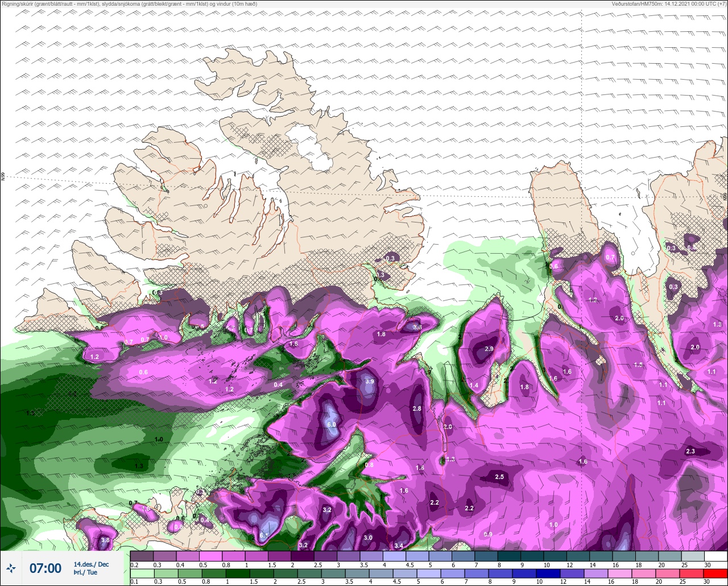This screenshot has height=586, width=728.
Task: Click the '1.4' precipitation value on the map
Action: [x=473, y=385]
